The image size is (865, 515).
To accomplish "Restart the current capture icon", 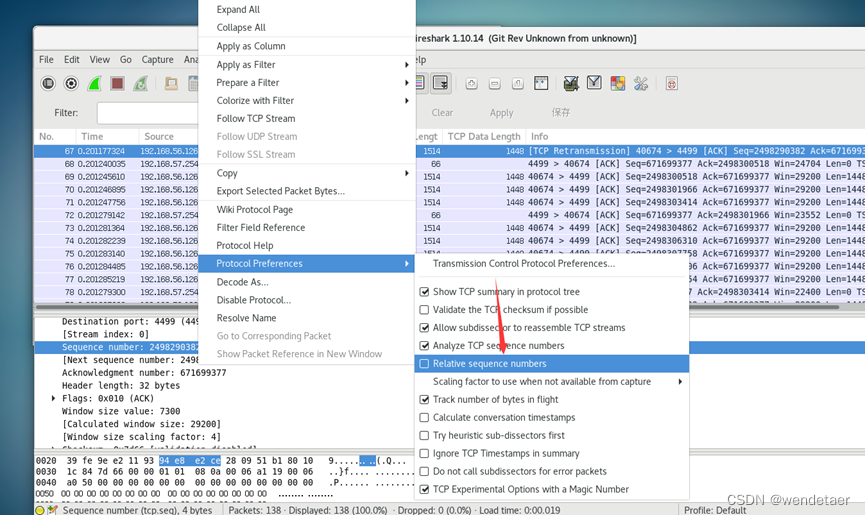I will pyautogui.click(x=141, y=83).
